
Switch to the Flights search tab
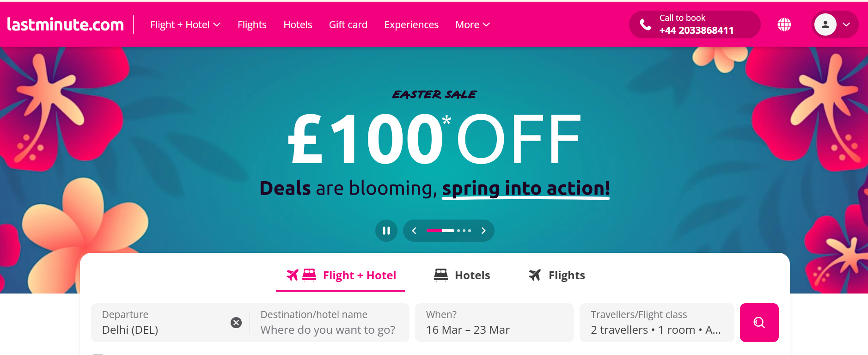557,275
